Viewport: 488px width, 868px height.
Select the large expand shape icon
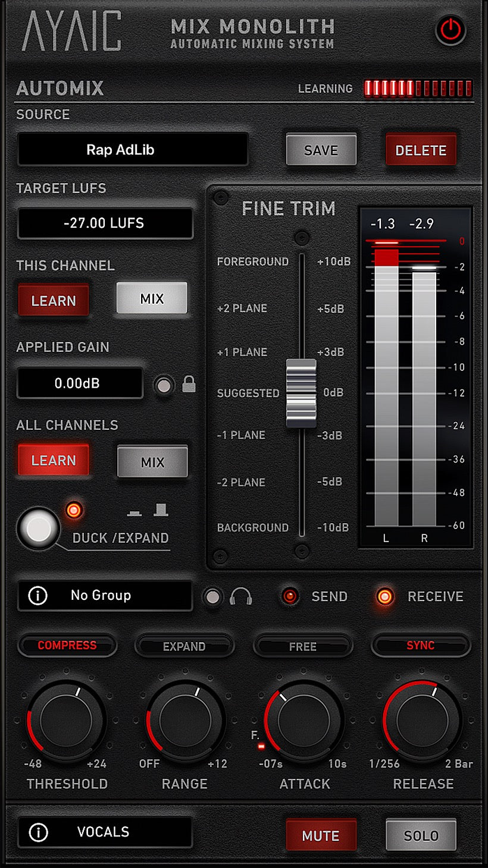161,510
